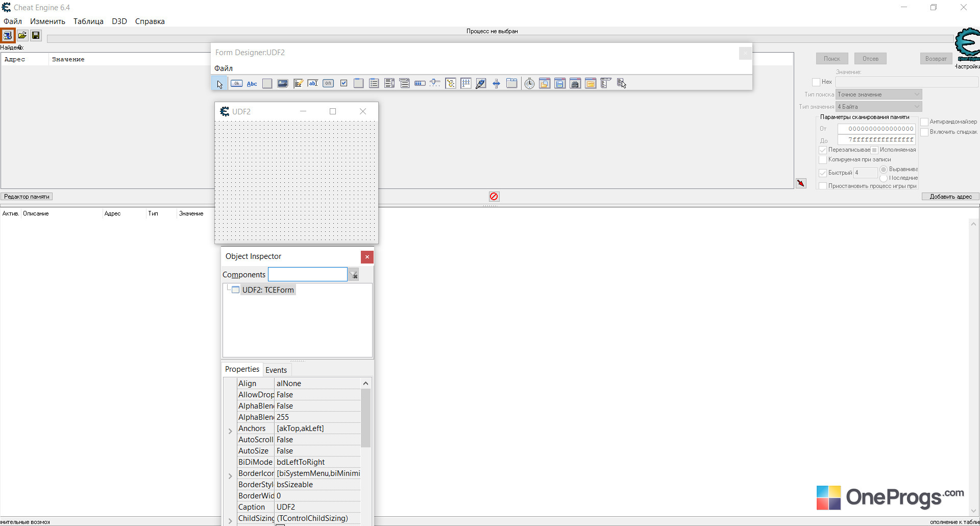Screen dimensions: 980x526
Task: Expand the ChildSizing property row
Action: 230,521
